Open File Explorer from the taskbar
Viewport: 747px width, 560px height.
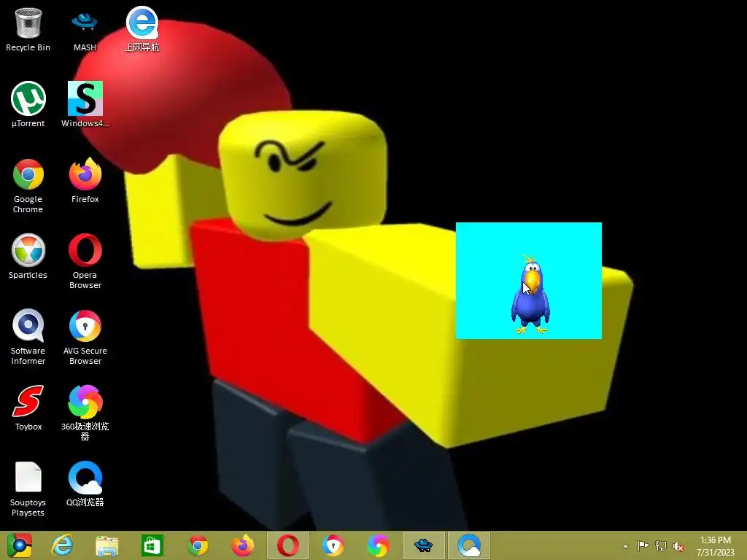point(107,545)
